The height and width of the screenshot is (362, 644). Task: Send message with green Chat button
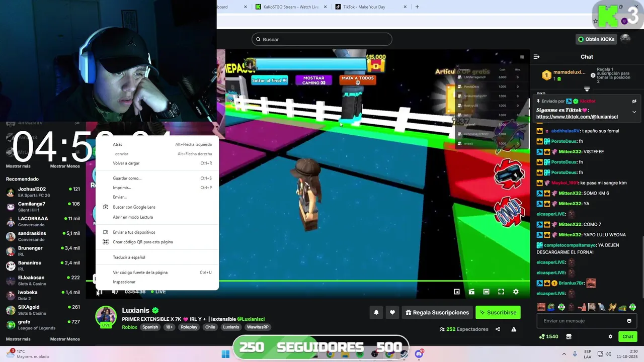628,336
